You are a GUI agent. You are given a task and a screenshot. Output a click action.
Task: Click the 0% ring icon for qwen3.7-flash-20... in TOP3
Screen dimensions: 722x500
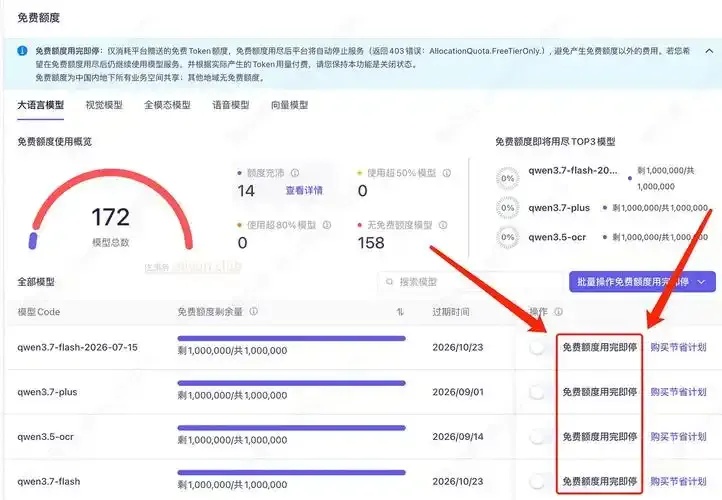(507, 178)
